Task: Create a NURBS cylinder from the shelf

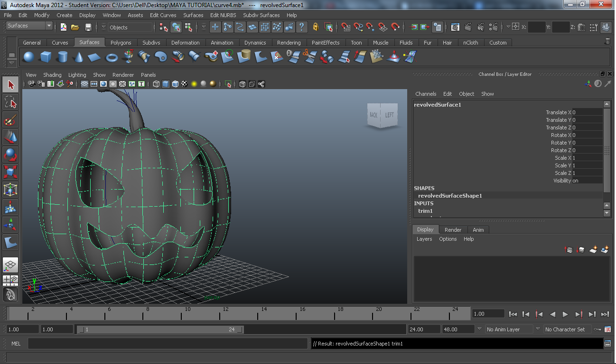Action: pyautogui.click(x=62, y=57)
